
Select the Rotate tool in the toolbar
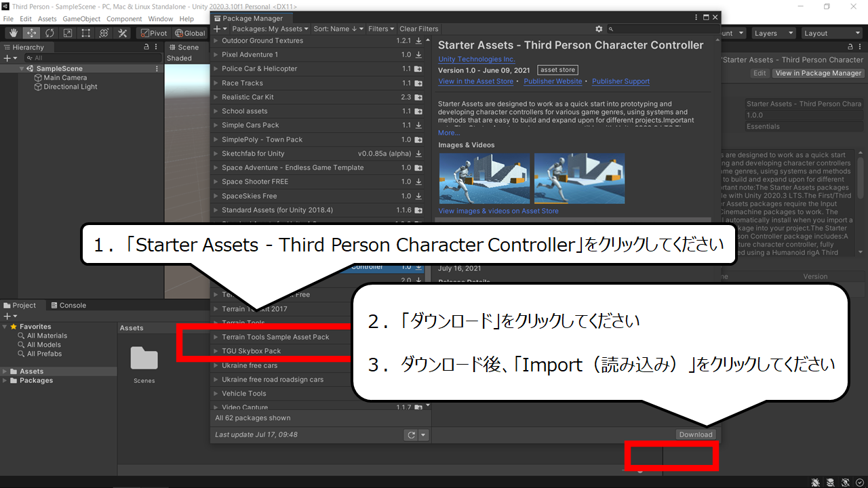click(x=50, y=33)
